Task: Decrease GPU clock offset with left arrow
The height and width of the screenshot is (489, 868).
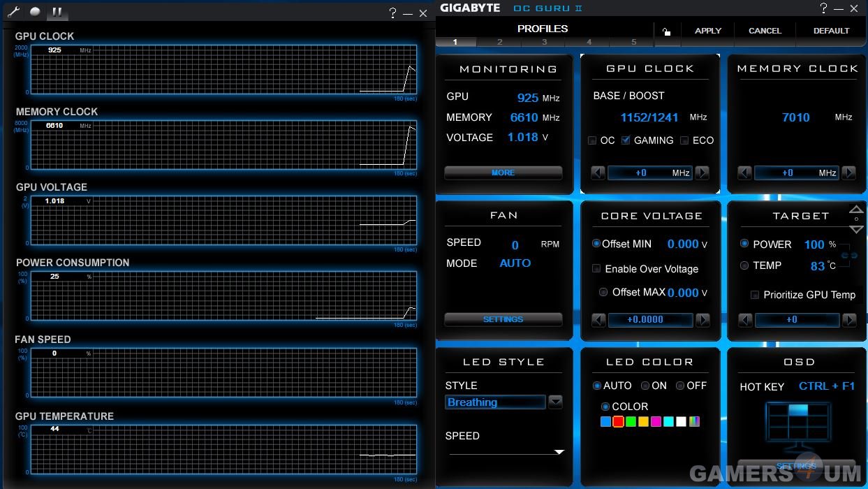Action: coord(598,173)
